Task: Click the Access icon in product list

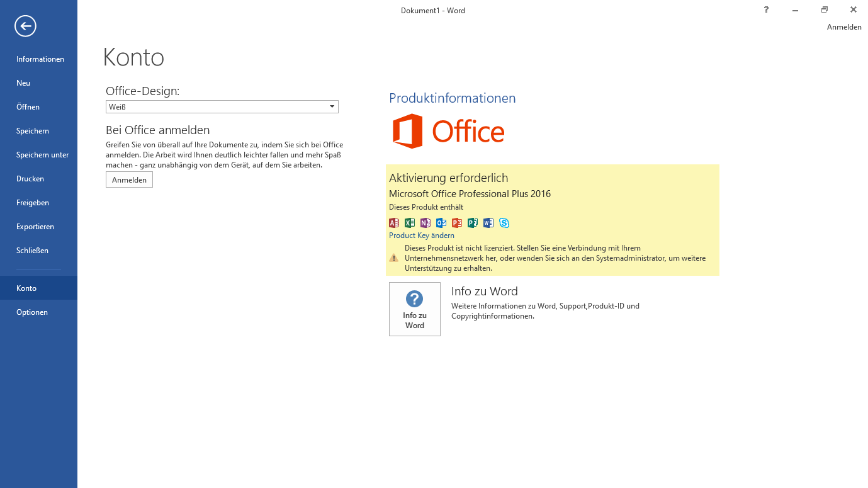Action: [x=394, y=223]
